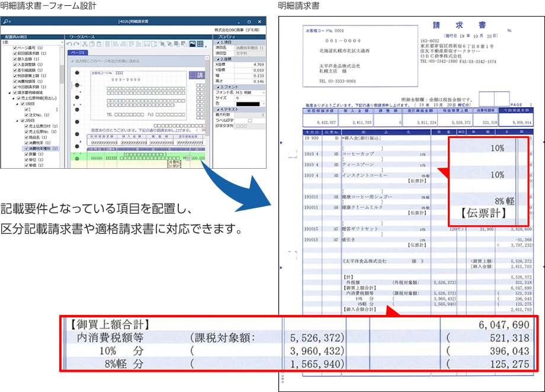Viewport: 545px width, 392px height.
Task: Click the サイズ font size field
Action: (x=250, y=98)
